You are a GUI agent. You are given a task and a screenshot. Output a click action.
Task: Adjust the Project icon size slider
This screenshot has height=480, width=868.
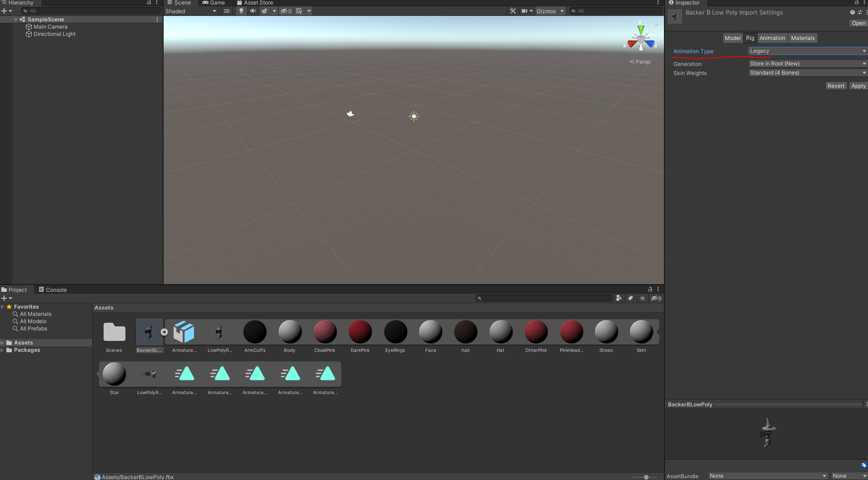pyautogui.click(x=646, y=477)
